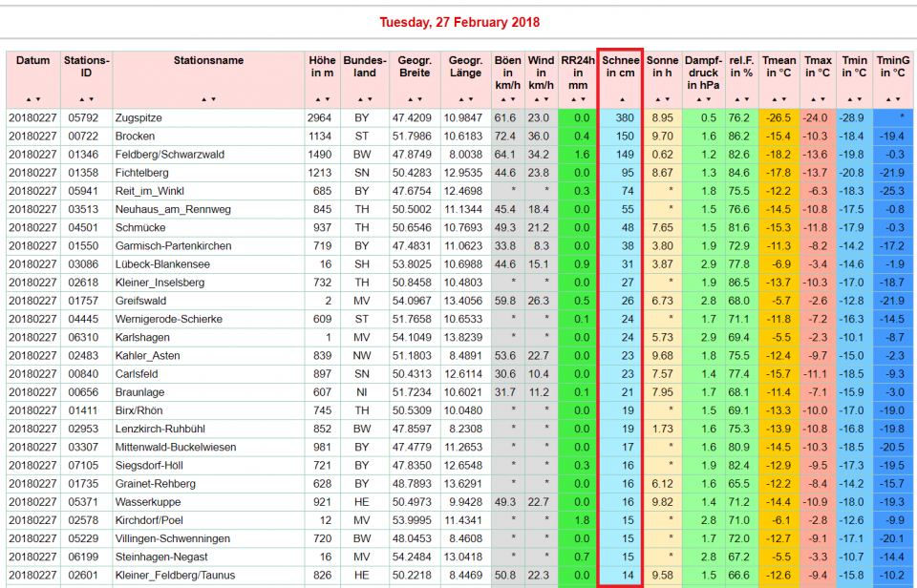Screen dimensions: 917x588
Task: Sort Stations-ID descending arrow
Action: point(91,99)
